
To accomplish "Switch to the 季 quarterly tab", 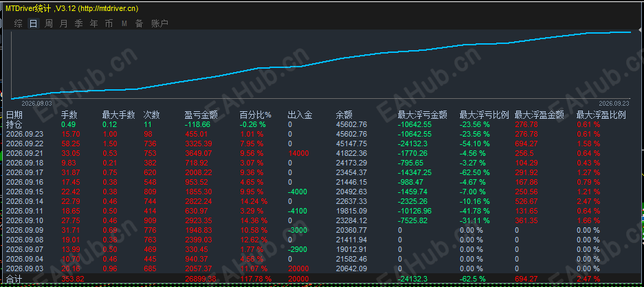I will [78, 24].
